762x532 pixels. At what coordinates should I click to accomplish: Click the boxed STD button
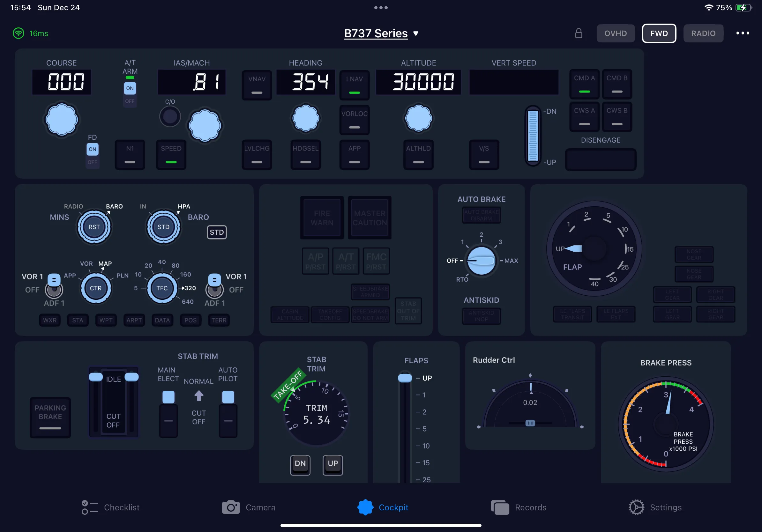coord(217,232)
